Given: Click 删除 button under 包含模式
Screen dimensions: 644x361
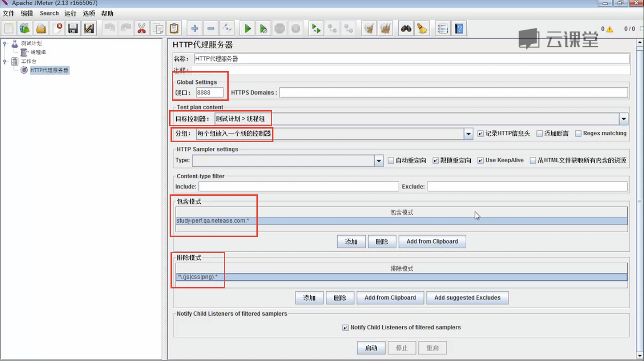Looking at the screenshot, I should (382, 241).
